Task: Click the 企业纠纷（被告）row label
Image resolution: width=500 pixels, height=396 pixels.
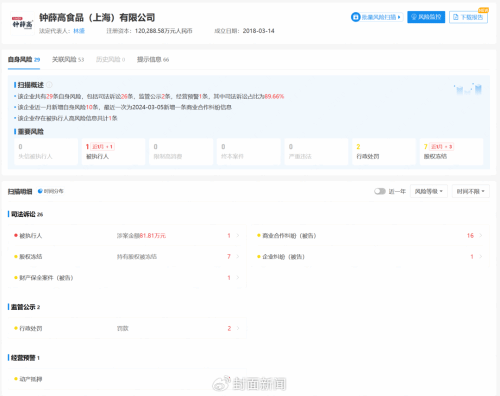Action: (x=283, y=257)
